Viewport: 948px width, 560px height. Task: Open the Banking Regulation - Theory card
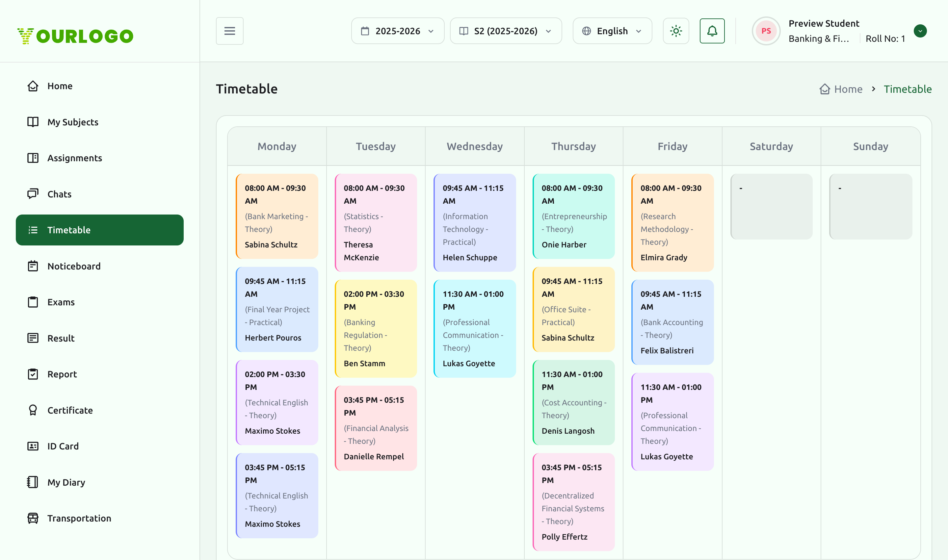(376, 329)
